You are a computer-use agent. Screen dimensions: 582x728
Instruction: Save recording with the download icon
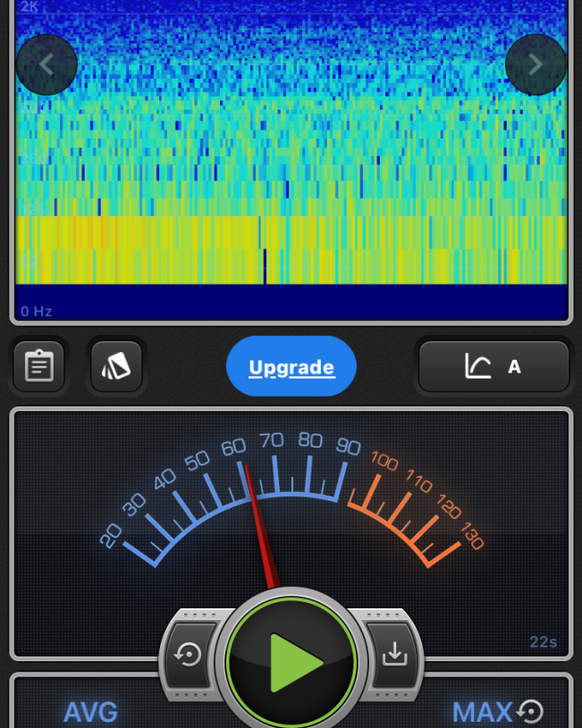click(x=393, y=655)
